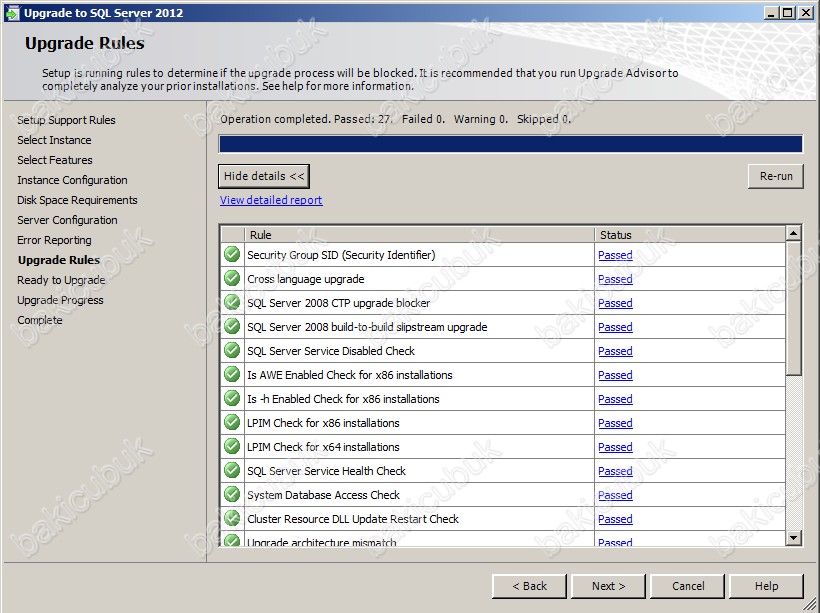Click check icon for System Database Access Check
Screen dimensions: 820x613
point(232,495)
